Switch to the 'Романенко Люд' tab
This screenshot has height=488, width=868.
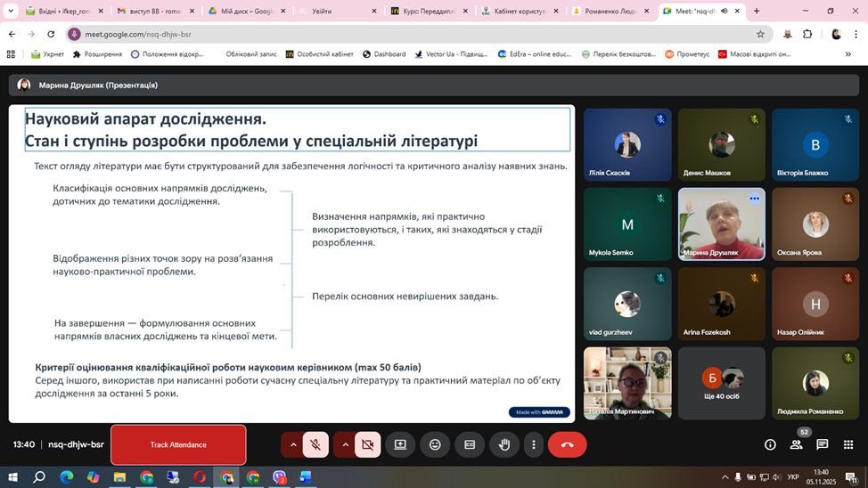tap(611, 11)
